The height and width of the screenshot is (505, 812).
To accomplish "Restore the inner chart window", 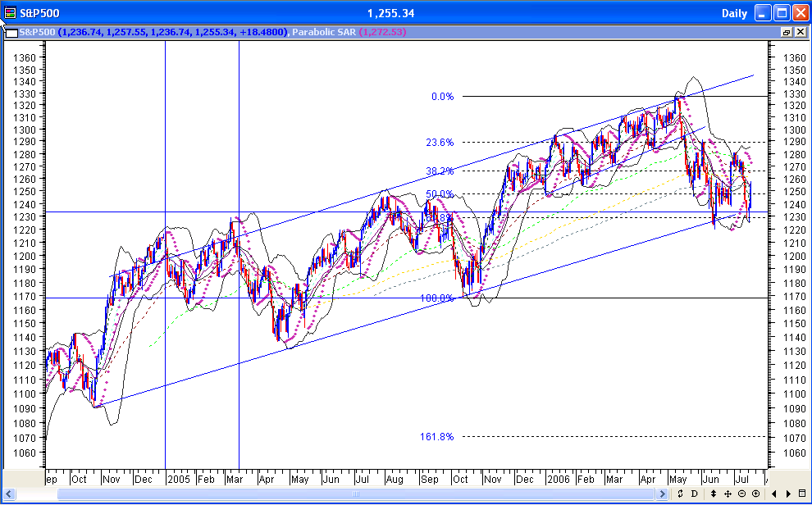I will click(x=787, y=31).
